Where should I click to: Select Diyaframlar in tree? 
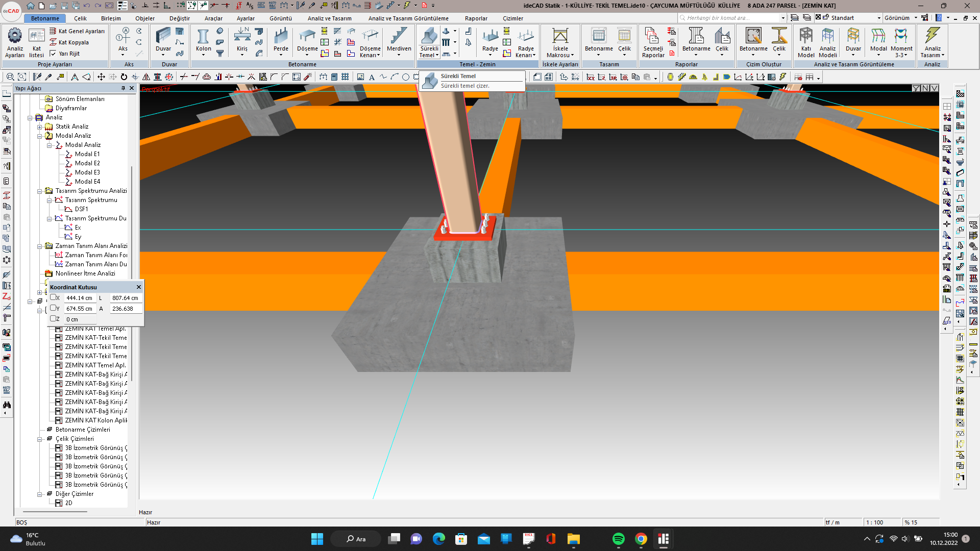click(x=71, y=108)
